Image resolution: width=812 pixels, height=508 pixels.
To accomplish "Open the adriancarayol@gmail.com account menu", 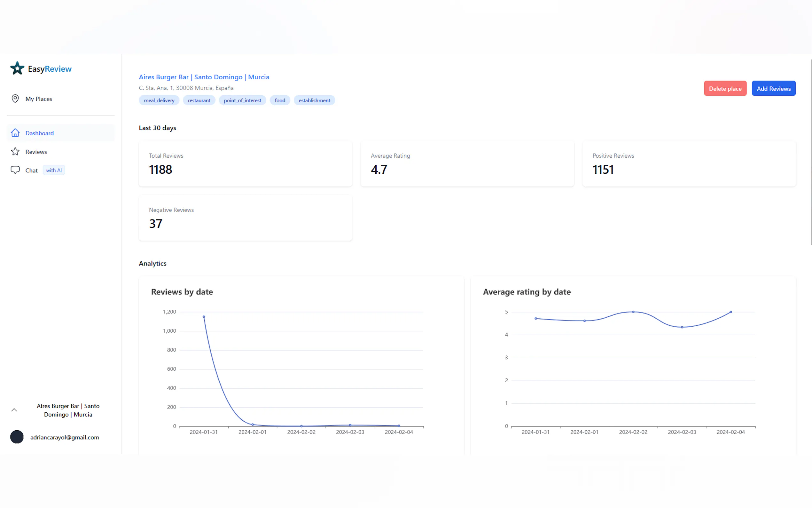I will [65, 437].
